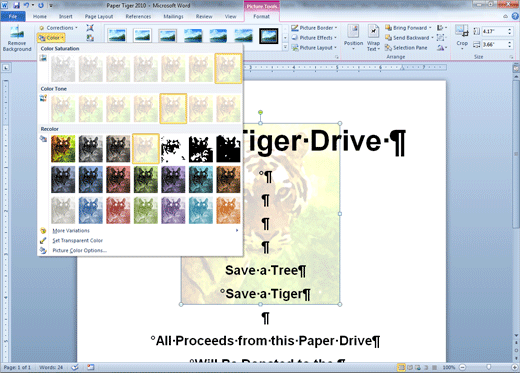Increase picture height with stepper arrow

pyautogui.click(x=510, y=29)
